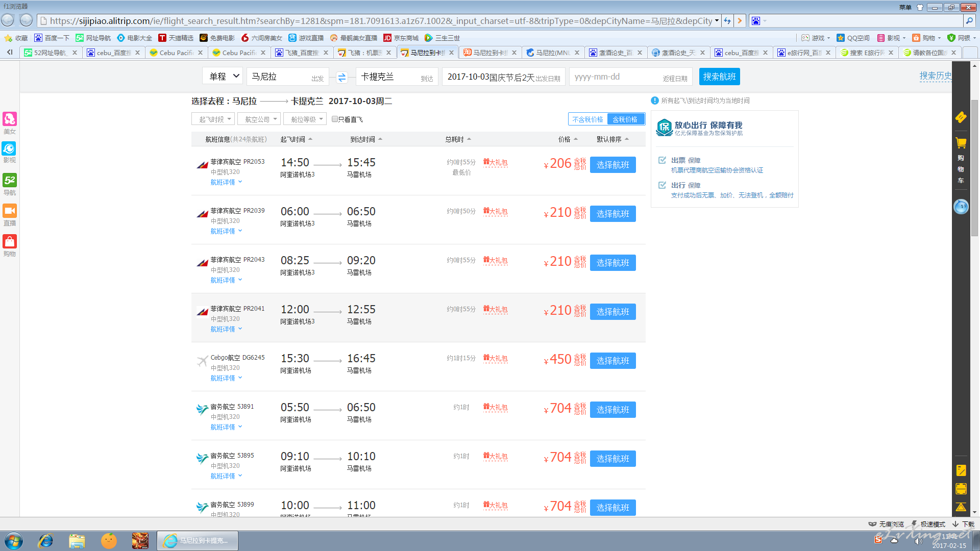The height and width of the screenshot is (551, 980).
Task: Click the arrival city field 卡提克兰
Action: click(x=397, y=77)
